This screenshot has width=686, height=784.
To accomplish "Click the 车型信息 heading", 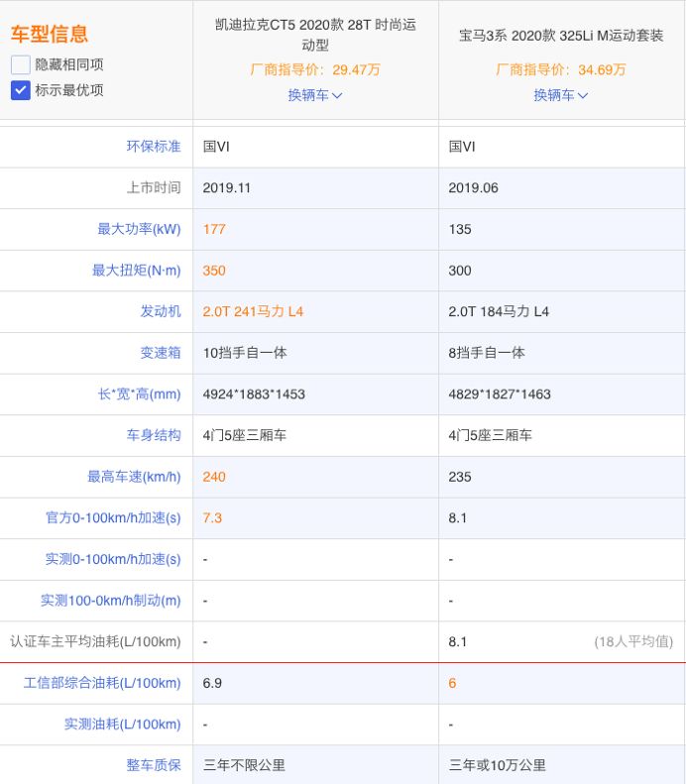I will coord(50,34).
